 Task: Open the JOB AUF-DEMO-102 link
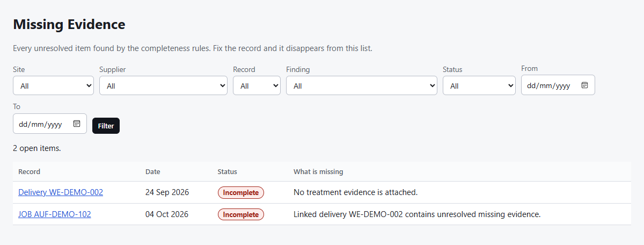click(55, 214)
